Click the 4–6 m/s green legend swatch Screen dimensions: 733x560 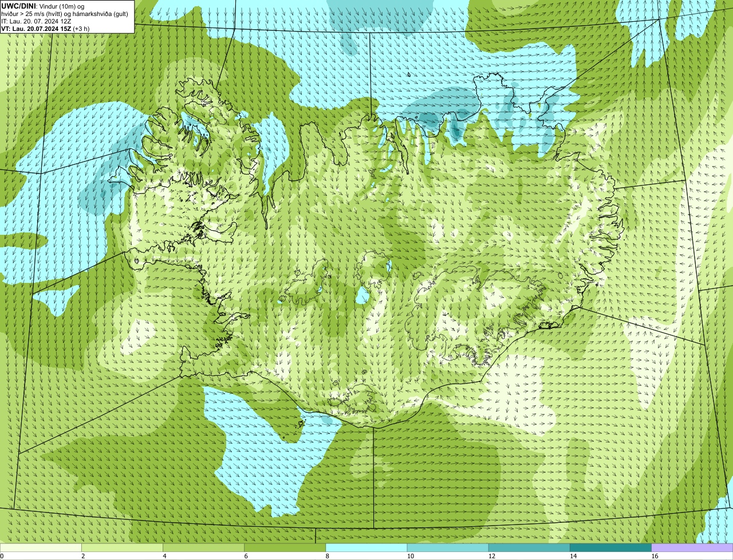click(204, 547)
